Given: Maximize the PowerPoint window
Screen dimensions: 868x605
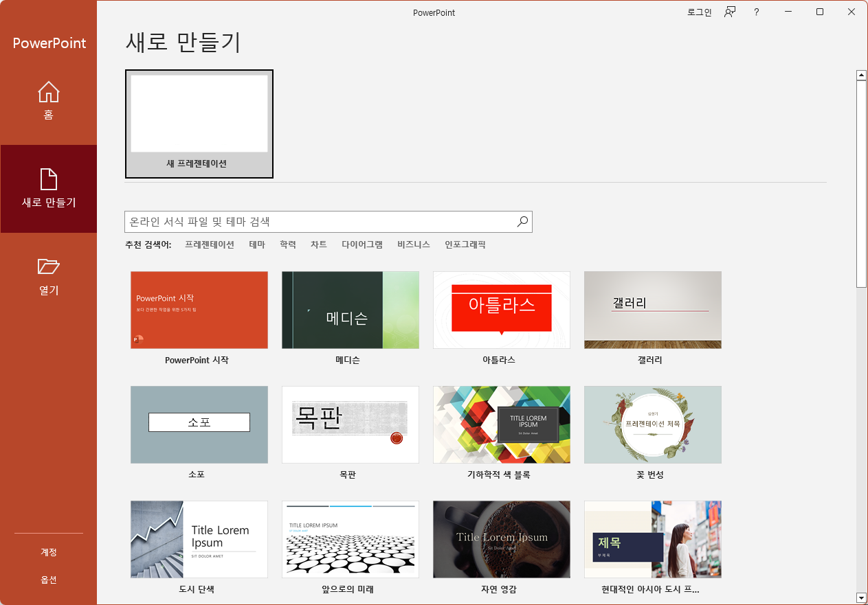Looking at the screenshot, I should (820, 12).
